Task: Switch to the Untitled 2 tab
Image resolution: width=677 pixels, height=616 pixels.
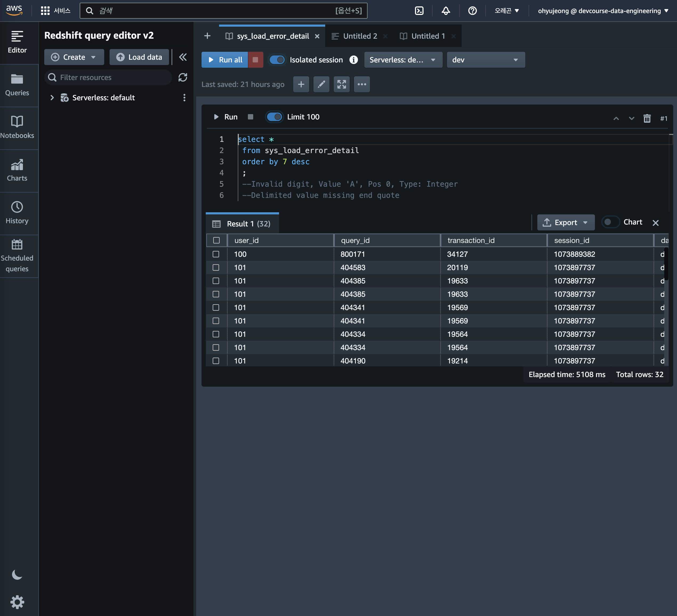Action: click(360, 36)
